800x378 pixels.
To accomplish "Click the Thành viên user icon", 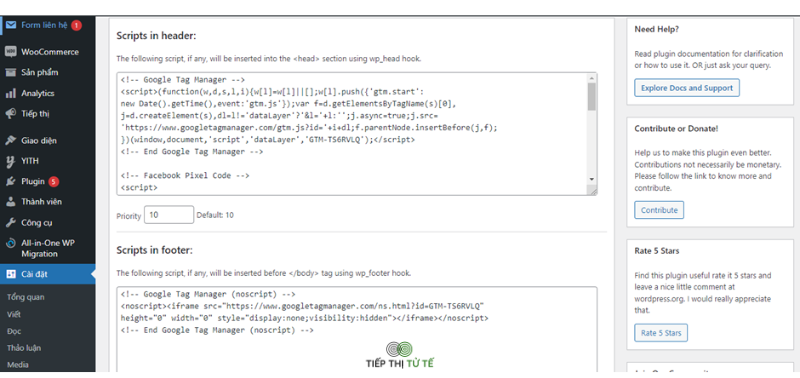I will pos(11,201).
